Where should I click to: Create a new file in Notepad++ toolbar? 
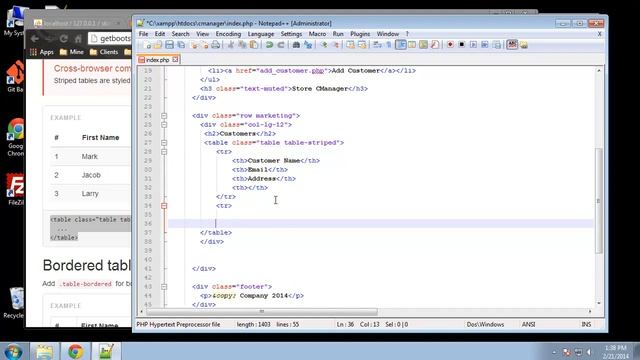click(147, 45)
